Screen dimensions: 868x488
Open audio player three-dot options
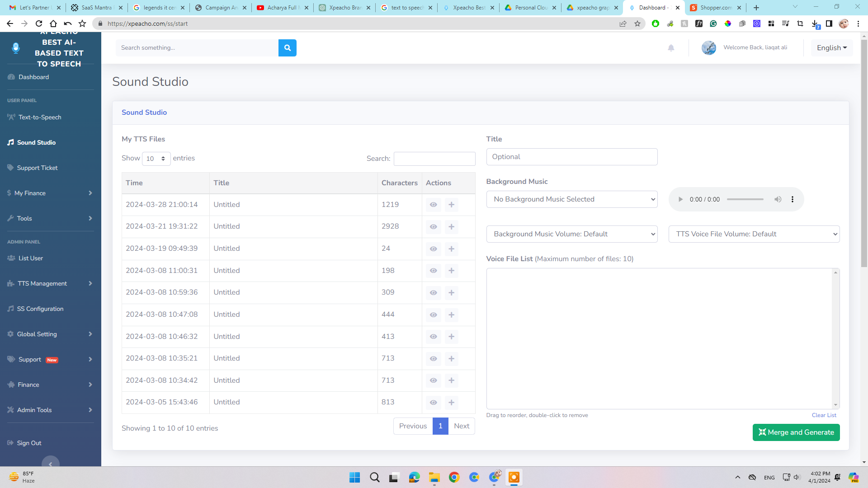point(793,199)
